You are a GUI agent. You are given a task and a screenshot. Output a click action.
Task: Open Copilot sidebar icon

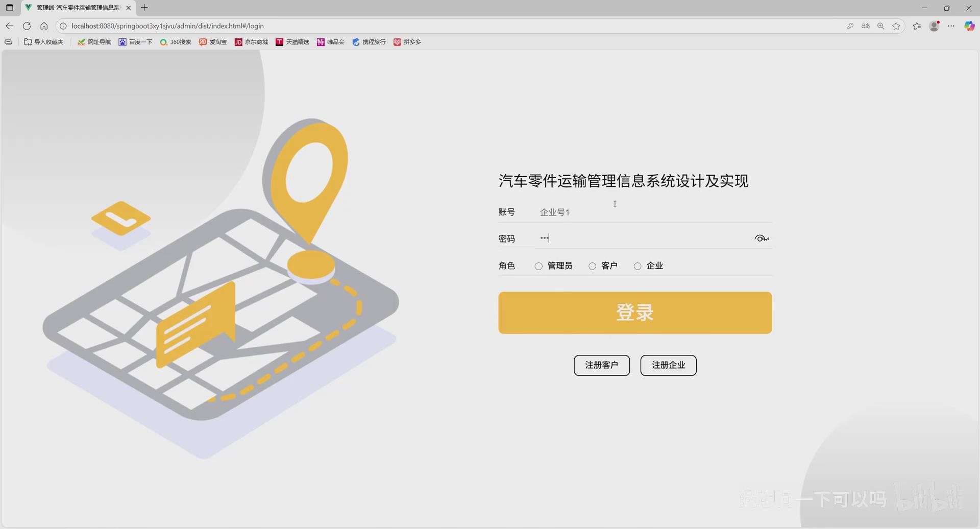click(x=969, y=26)
